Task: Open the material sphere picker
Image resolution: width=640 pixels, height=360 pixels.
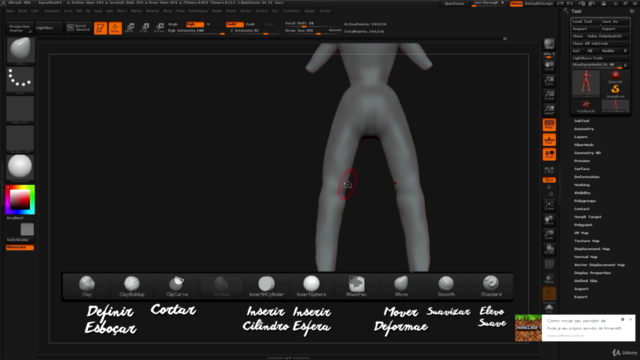Action: pyautogui.click(x=20, y=168)
